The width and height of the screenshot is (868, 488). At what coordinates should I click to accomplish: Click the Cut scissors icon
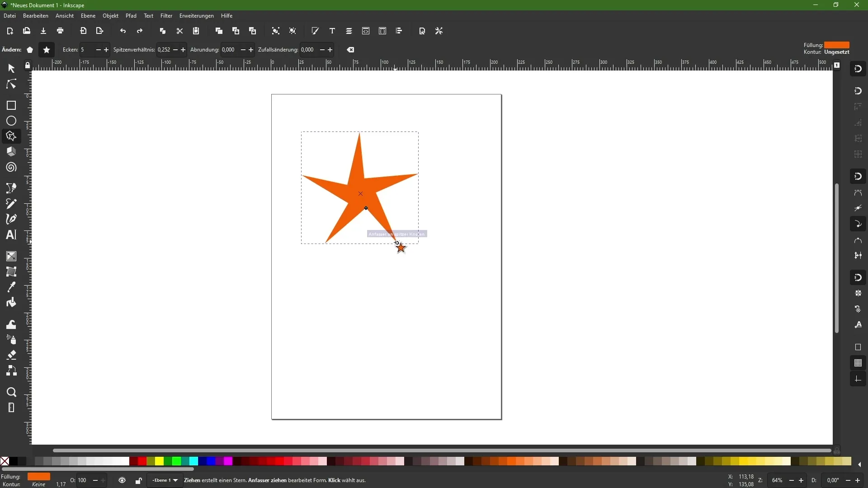(180, 31)
